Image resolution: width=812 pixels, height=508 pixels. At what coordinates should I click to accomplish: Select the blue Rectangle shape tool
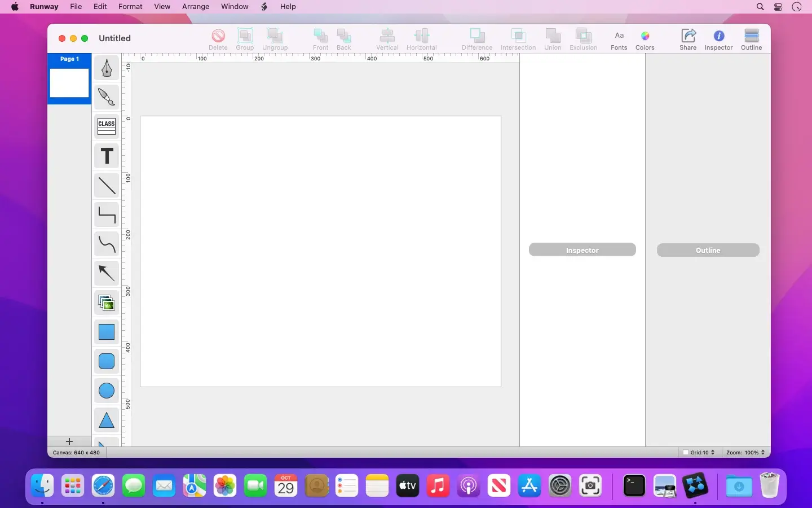(107, 332)
